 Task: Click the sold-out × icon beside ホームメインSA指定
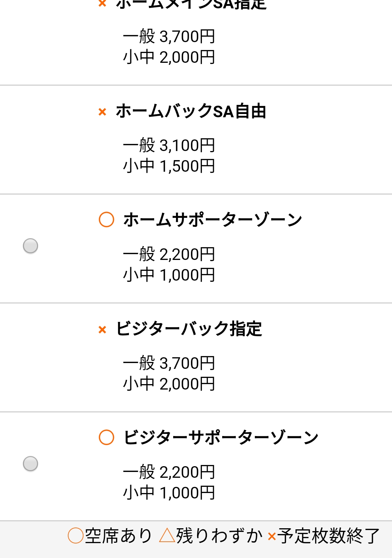tap(102, 4)
